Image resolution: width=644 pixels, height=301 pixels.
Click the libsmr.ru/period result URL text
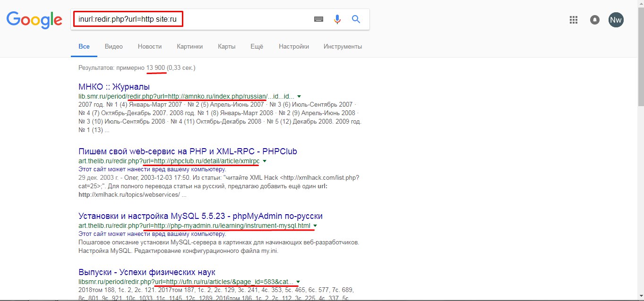[186, 282]
